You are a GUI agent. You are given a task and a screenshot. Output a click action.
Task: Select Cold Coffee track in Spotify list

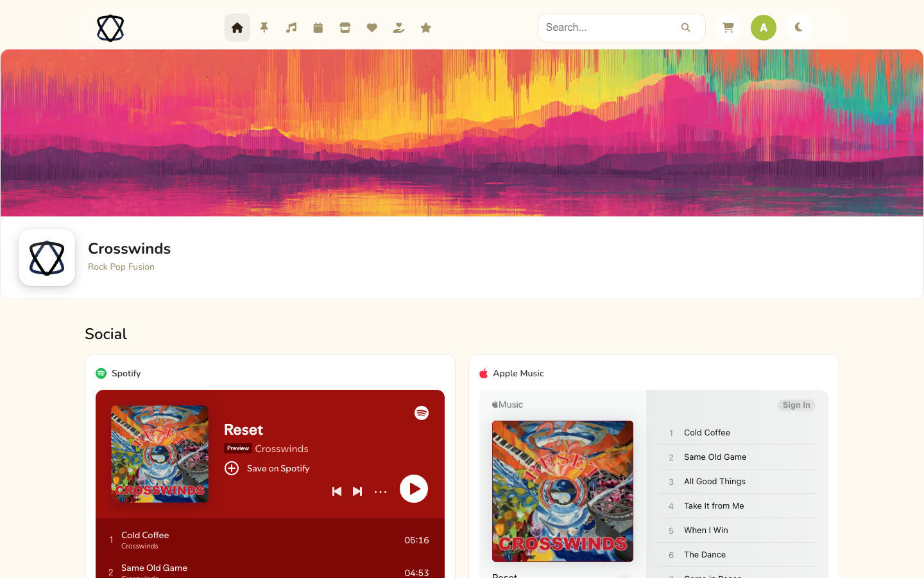270,540
